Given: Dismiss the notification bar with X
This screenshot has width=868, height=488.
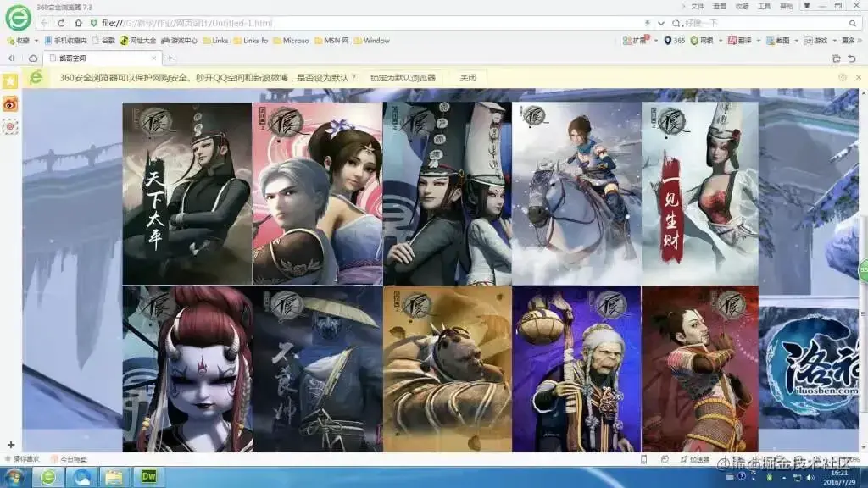Looking at the screenshot, I should pos(859,78).
